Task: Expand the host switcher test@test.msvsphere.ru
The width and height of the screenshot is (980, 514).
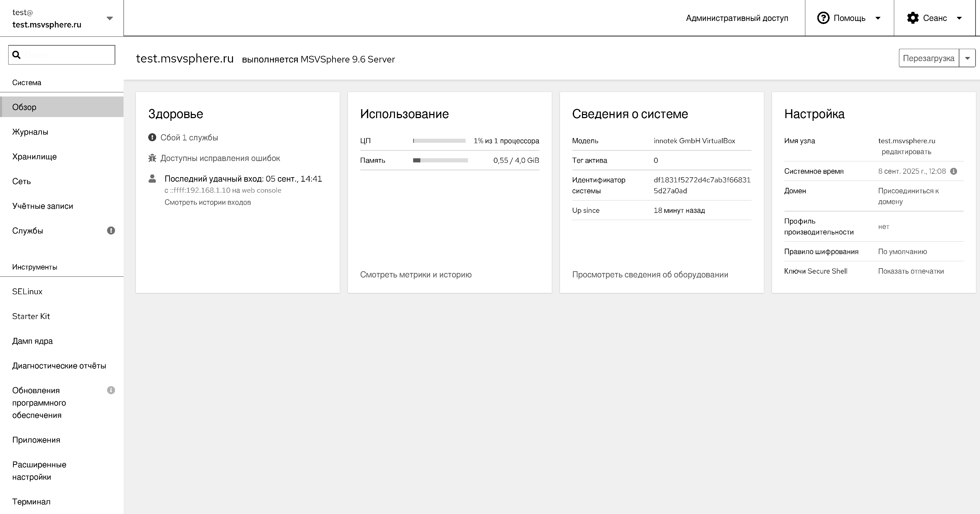Action: click(x=109, y=18)
